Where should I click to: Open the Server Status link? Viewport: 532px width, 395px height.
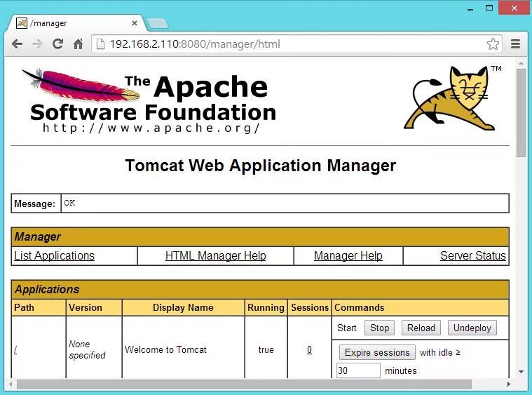point(473,255)
